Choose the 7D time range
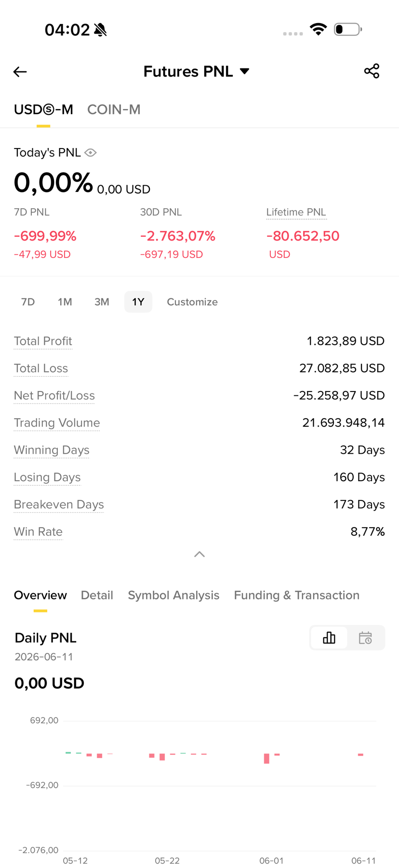 (x=28, y=302)
